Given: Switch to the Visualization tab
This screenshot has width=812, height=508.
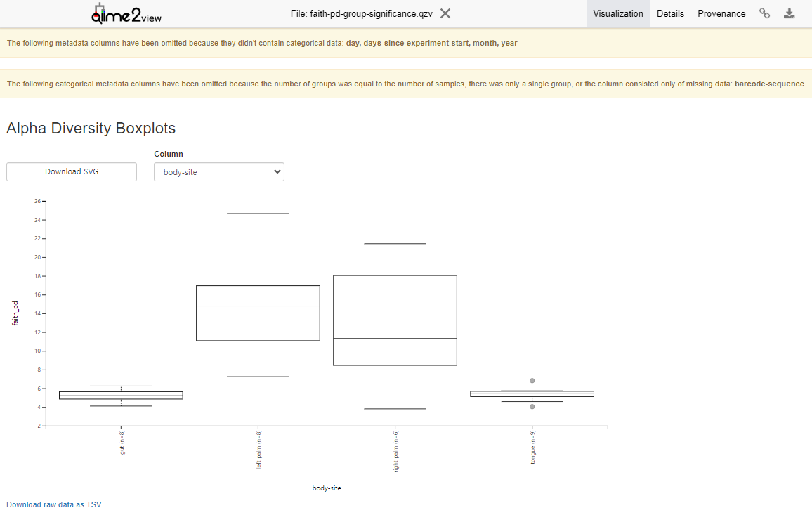Looking at the screenshot, I should click(x=617, y=13).
